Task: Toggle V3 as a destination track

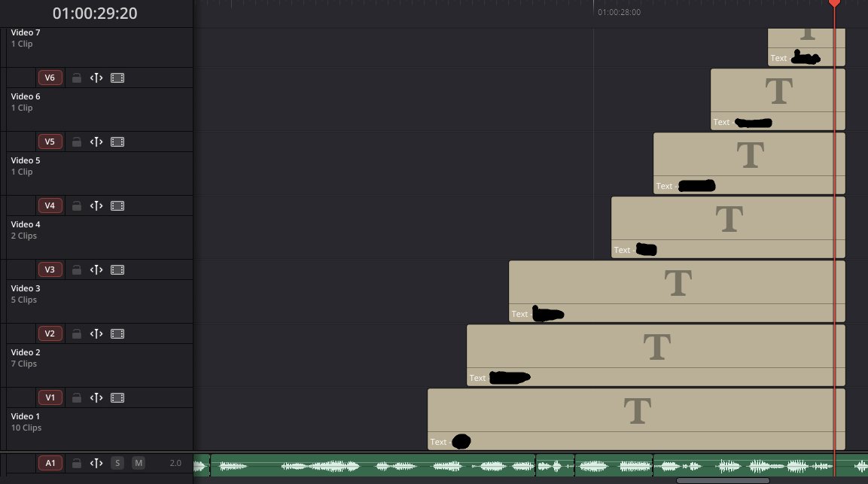Action: click(50, 269)
